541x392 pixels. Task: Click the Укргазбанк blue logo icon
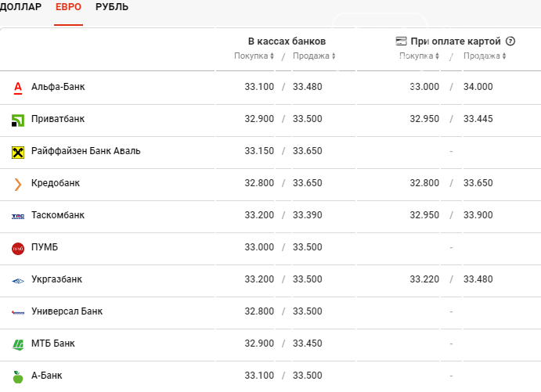18,281
